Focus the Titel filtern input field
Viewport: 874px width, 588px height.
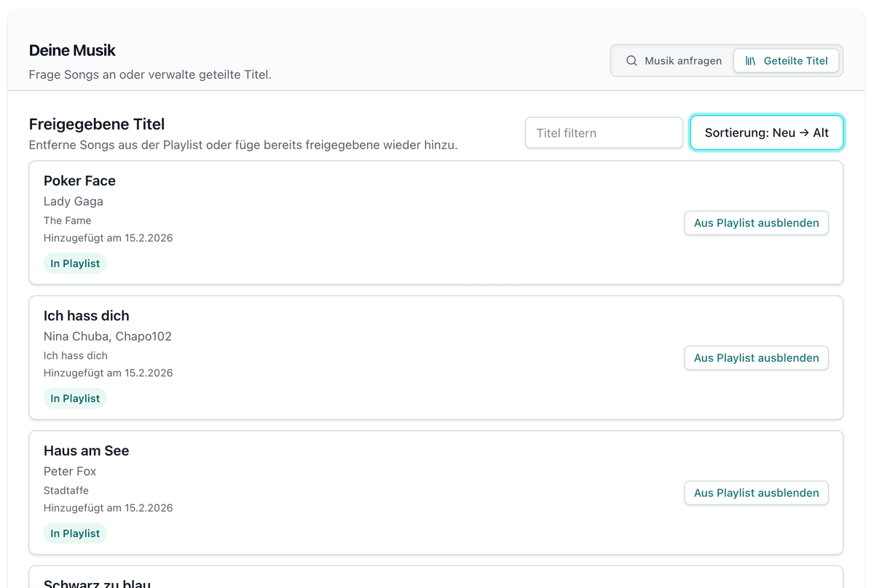(604, 133)
